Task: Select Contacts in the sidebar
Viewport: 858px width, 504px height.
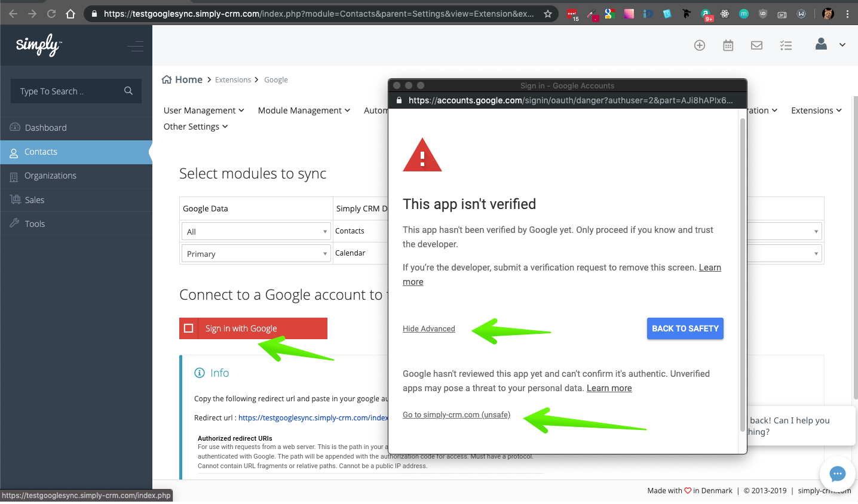Action: [x=76, y=152]
